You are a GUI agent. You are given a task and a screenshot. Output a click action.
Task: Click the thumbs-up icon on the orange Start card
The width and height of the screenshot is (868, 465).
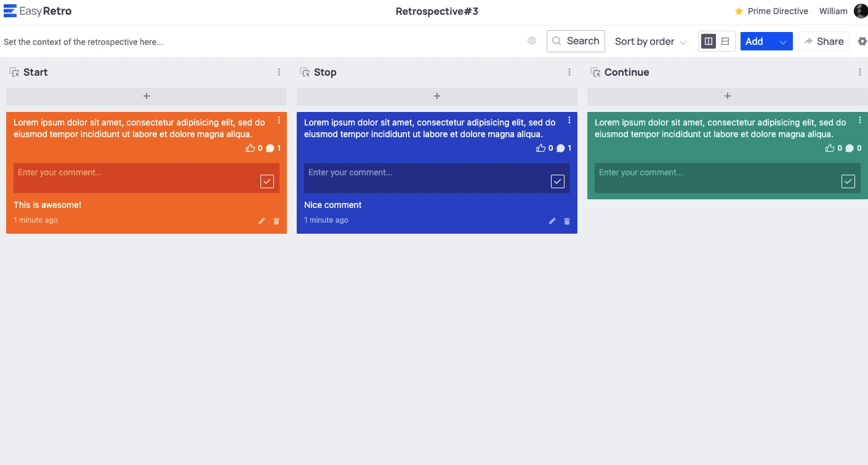coord(250,148)
